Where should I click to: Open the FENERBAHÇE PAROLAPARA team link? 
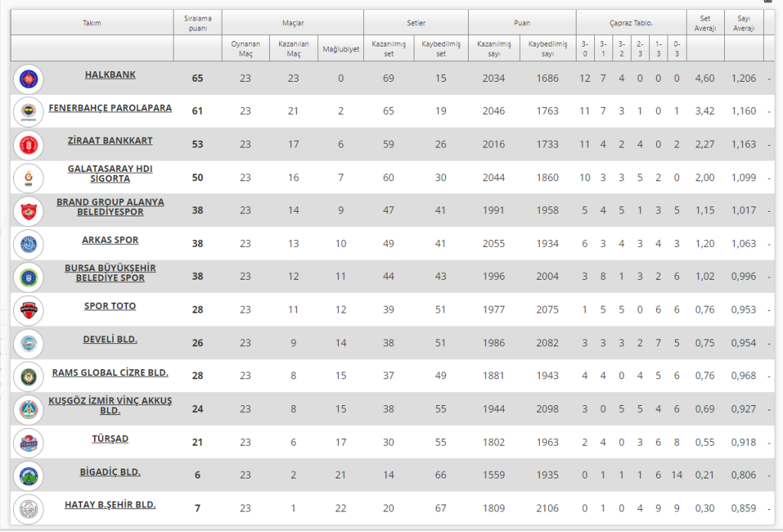coord(110,108)
